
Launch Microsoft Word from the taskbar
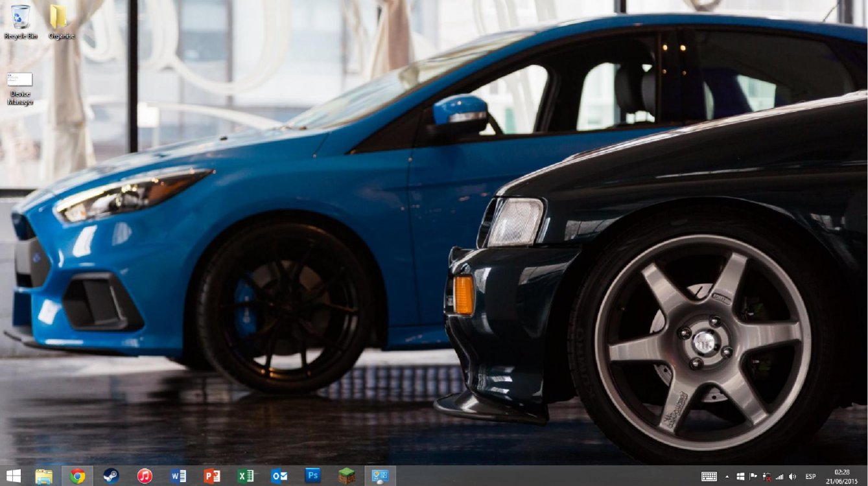tap(178, 476)
